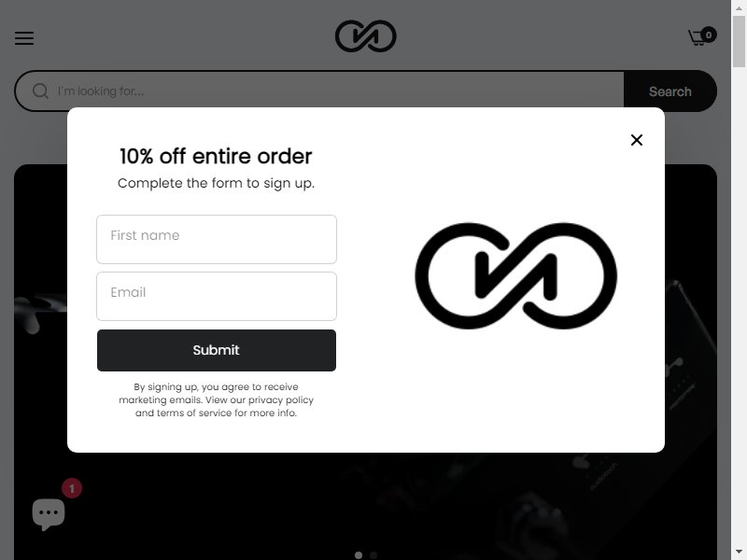747x560 pixels.
Task: Open the shopping cart
Action: [697, 37]
